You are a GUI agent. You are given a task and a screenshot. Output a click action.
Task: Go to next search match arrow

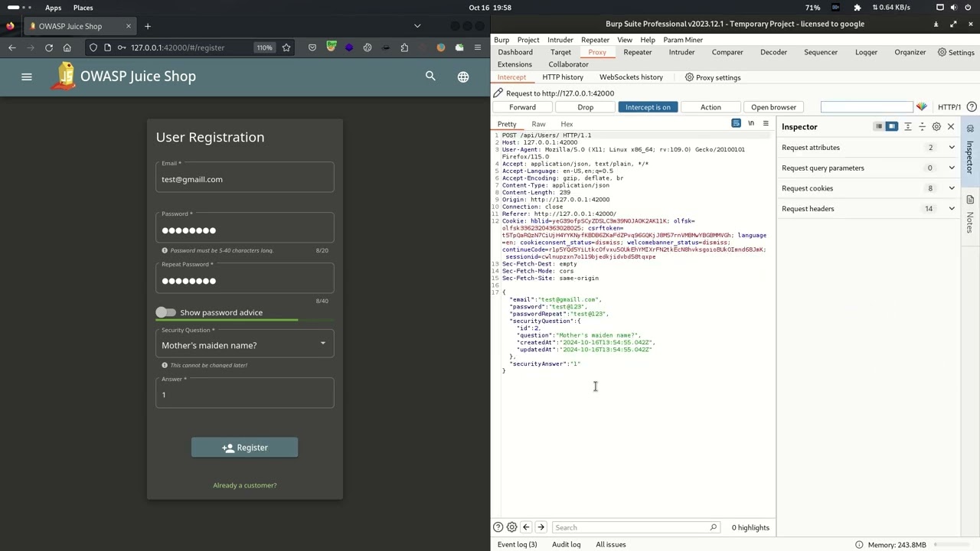tap(541, 527)
